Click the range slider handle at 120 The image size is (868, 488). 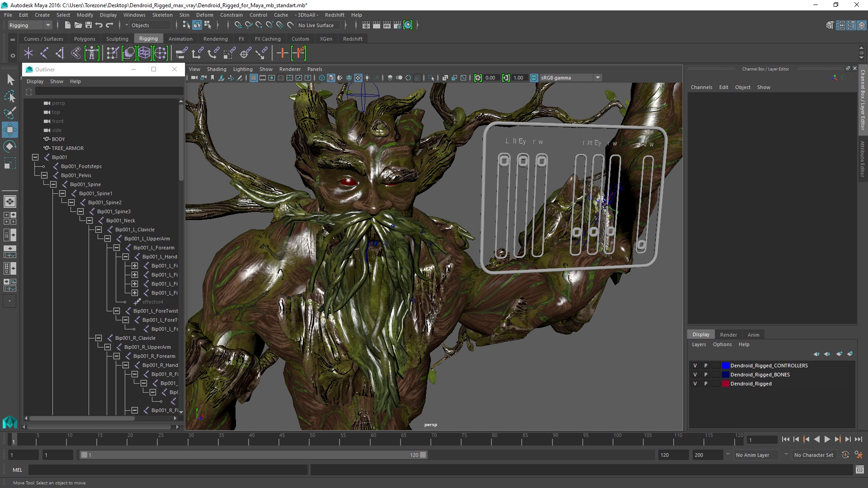click(423, 455)
